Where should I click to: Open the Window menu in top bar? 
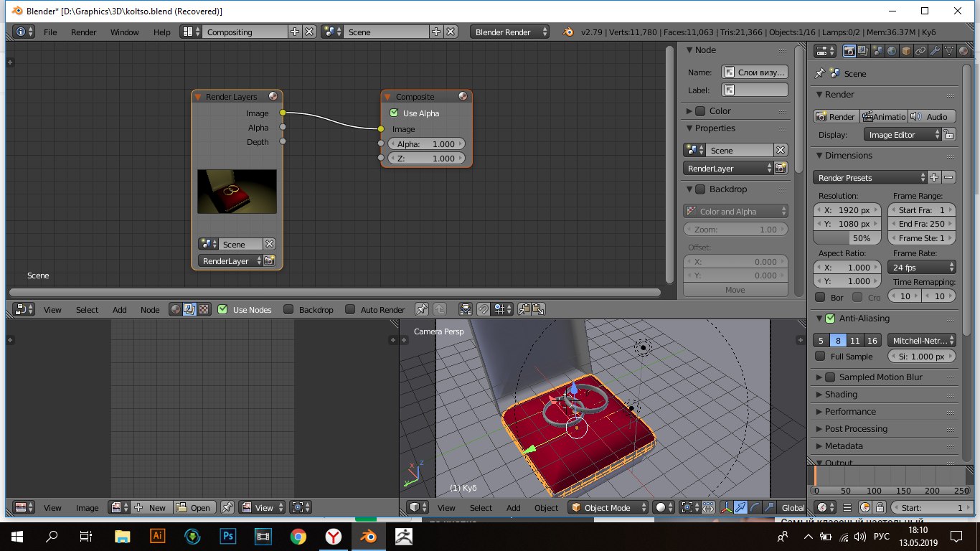125,32
